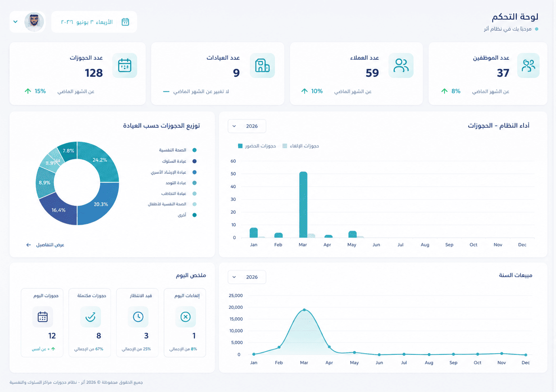The width and height of the screenshot is (556, 392).
Task: Click the clock icon in قيد الانتظار tile
Action: tap(138, 317)
